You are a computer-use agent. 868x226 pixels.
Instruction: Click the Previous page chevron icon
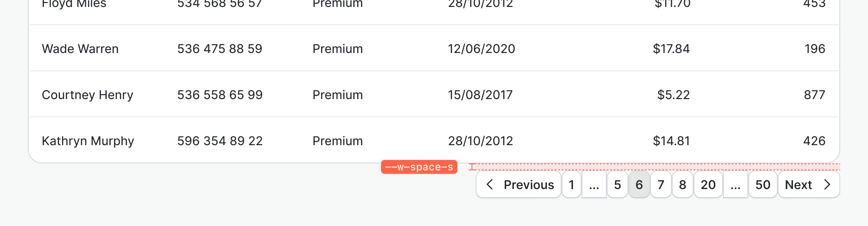490,185
